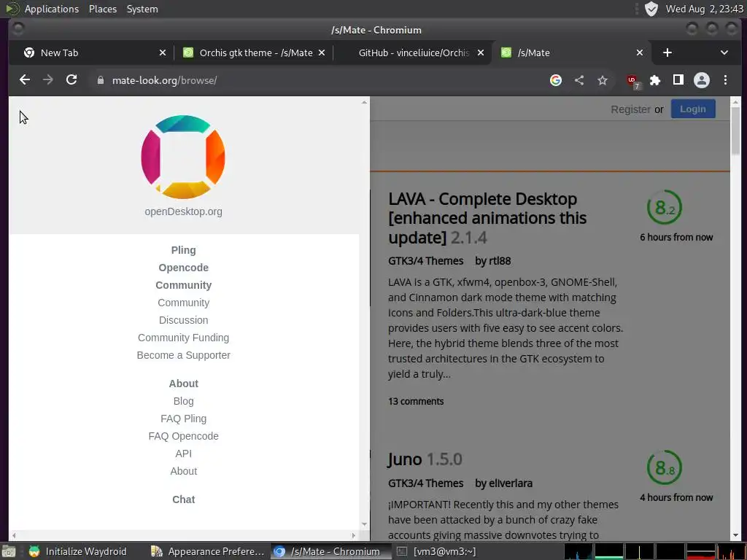Open FAQ Opencode link
Image resolution: width=747 pixels, height=560 pixels.
click(183, 436)
